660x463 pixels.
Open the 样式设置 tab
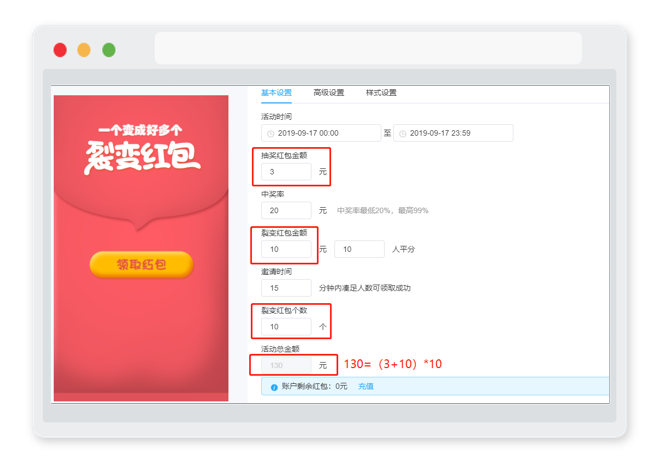click(x=381, y=93)
